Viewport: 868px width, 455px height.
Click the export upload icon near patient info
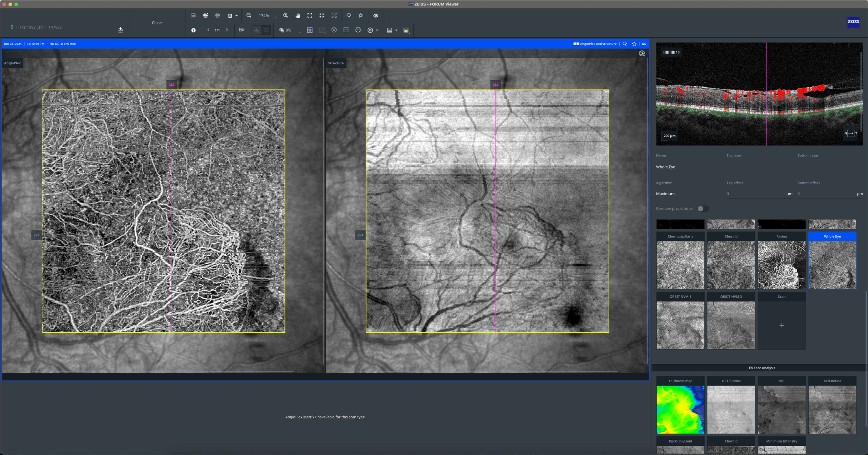tap(120, 30)
